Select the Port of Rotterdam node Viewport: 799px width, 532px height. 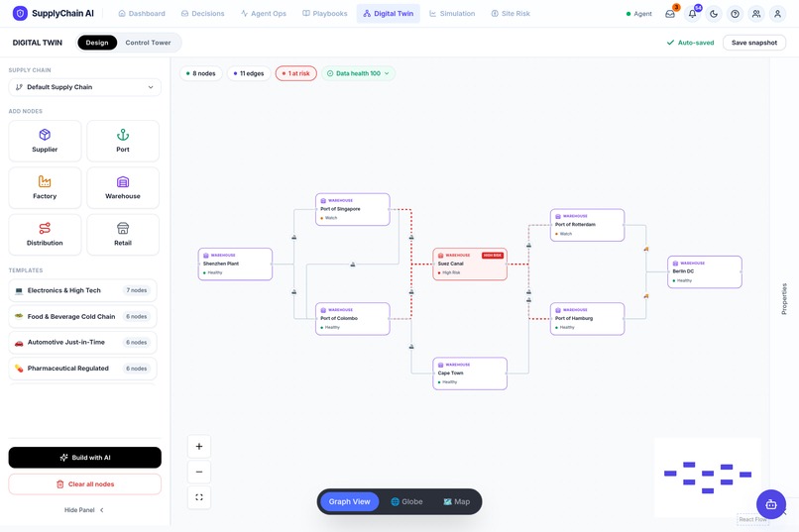(587, 225)
